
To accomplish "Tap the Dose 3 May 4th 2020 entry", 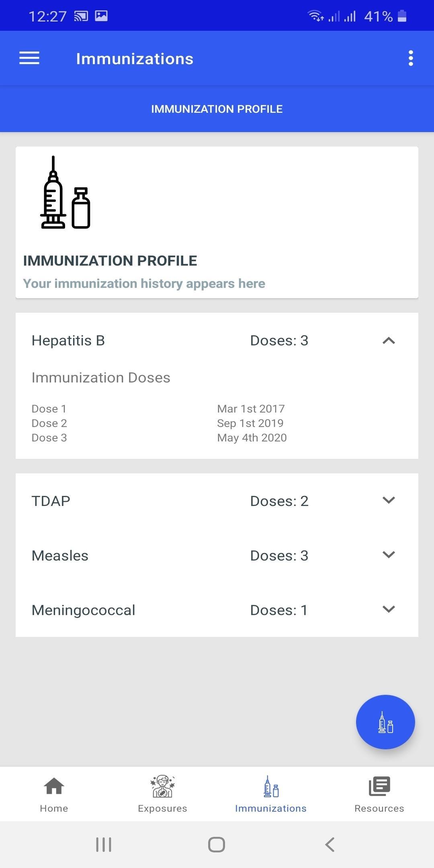I will pos(159,438).
